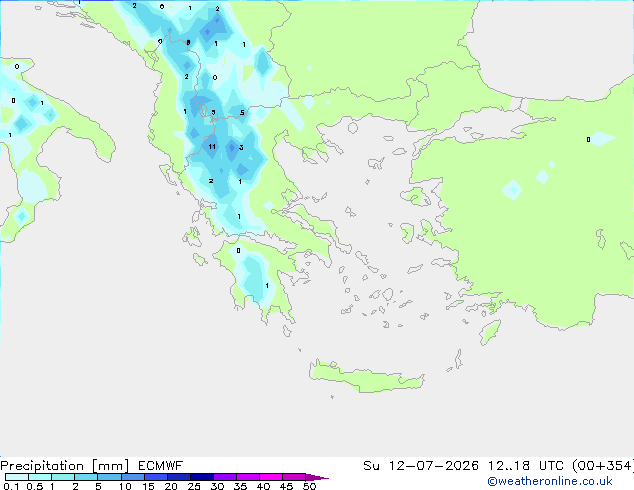This screenshot has width=634, height=490.
Task: Click the '25' legend scale label
Action: point(194,486)
